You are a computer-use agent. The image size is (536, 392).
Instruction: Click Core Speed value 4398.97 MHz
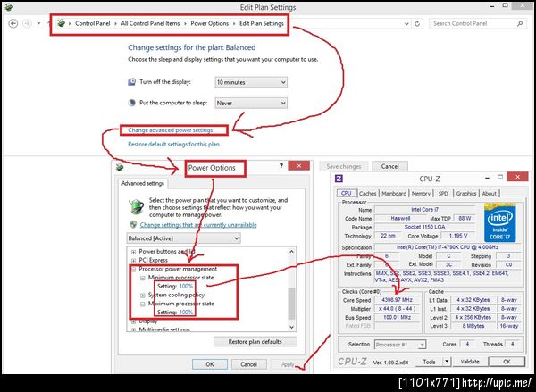398,300
